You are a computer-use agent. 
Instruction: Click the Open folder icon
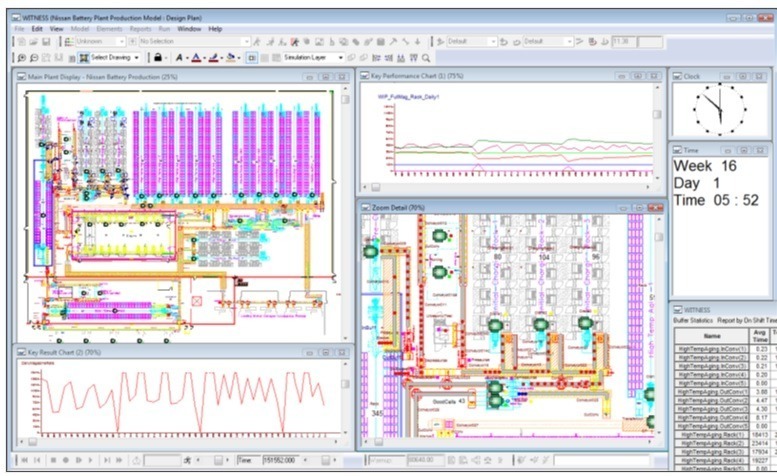[x=33, y=42]
